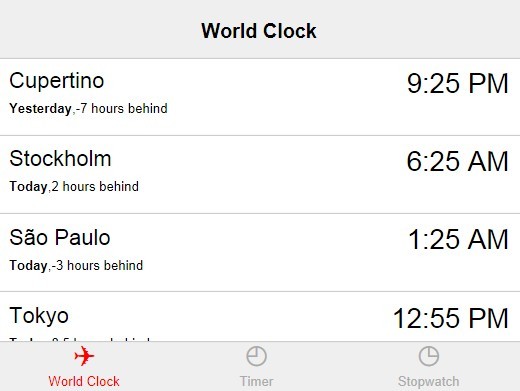Screen dimensions: 520x391
Task: Click the Stopwatch clock icon
Action: point(429,356)
